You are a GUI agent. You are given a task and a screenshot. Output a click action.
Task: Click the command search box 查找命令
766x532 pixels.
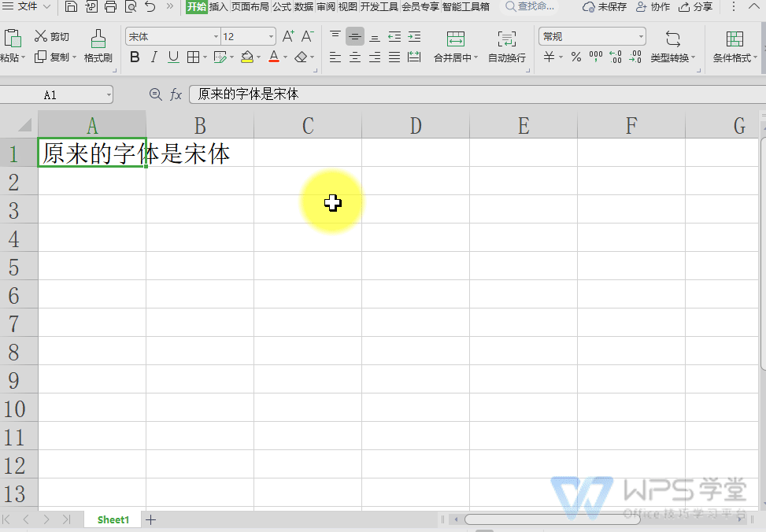(530, 7)
